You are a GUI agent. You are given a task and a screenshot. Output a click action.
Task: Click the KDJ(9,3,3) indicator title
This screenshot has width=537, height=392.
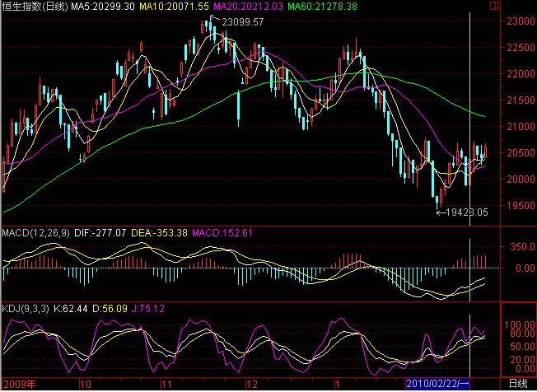26,309
